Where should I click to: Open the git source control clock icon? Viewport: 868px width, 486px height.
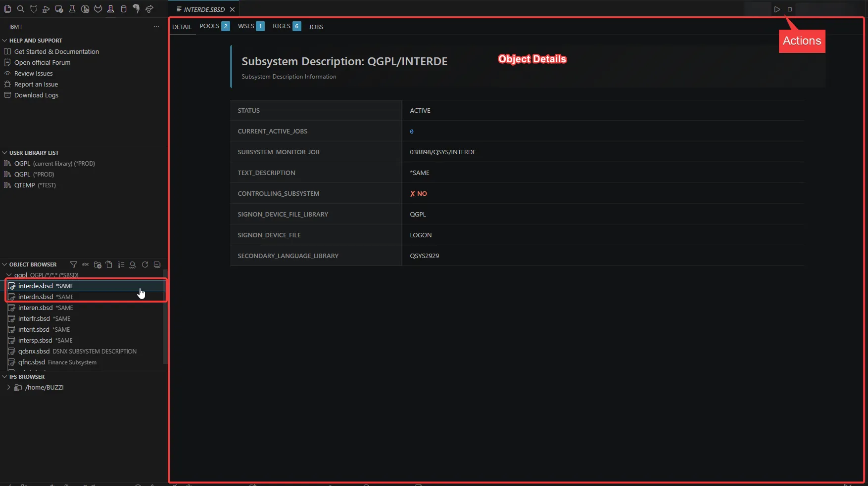pyautogui.click(x=85, y=9)
